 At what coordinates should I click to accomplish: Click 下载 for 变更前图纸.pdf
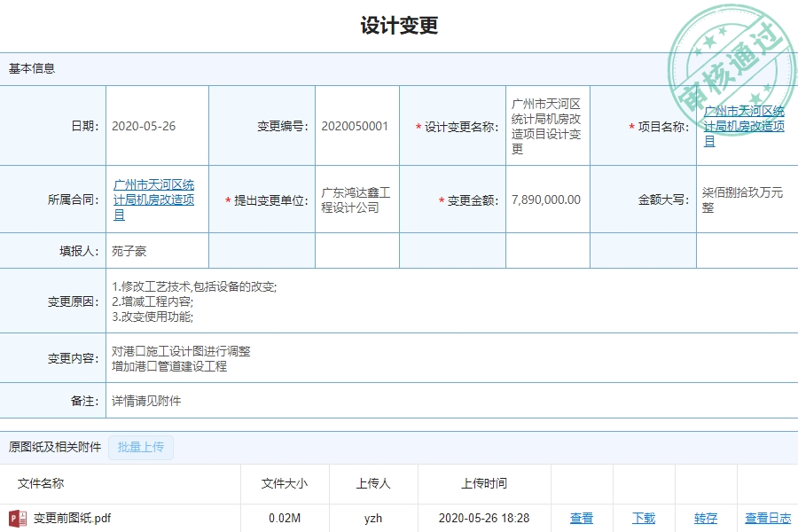pyautogui.click(x=644, y=518)
